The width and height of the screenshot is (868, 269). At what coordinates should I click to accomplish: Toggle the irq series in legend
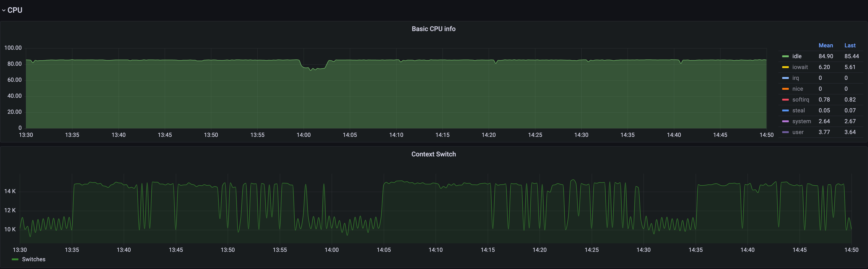tap(795, 78)
